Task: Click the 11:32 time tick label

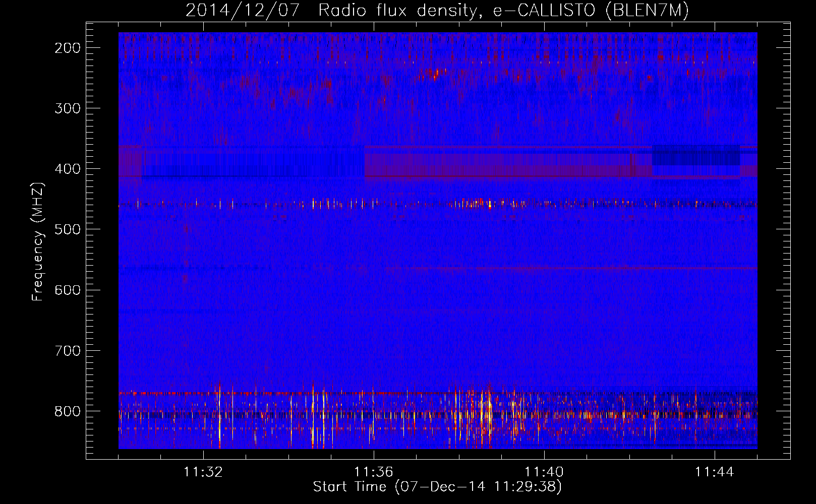Action: [x=203, y=472]
